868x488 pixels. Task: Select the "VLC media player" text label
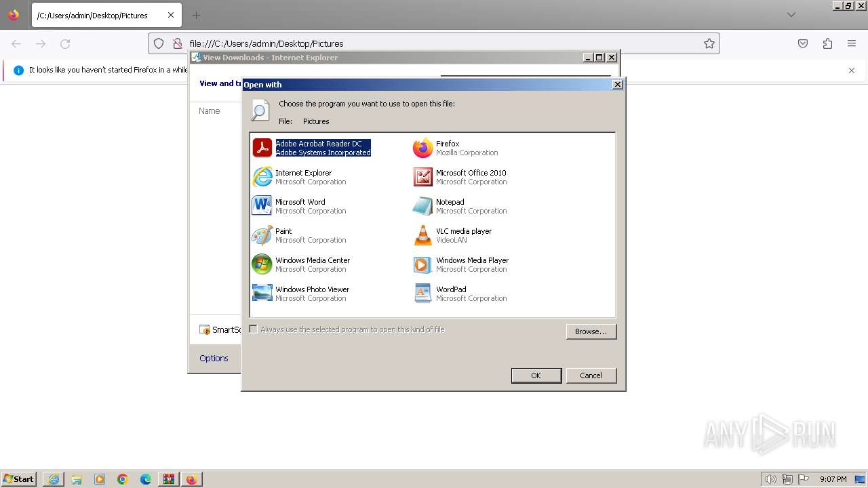pyautogui.click(x=464, y=231)
